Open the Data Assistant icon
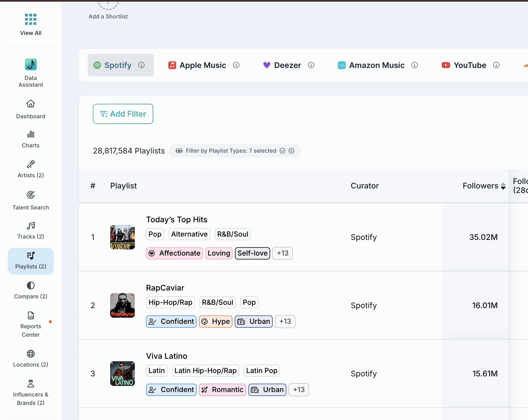This screenshot has width=528, height=420. pyautogui.click(x=31, y=64)
